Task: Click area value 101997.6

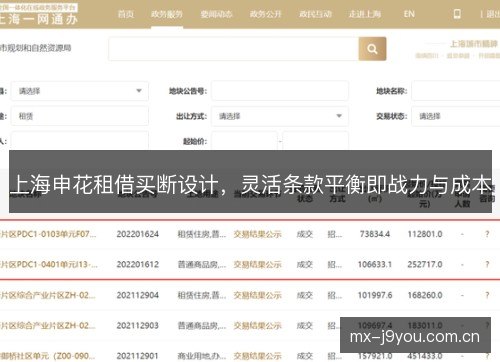Action: point(375,295)
